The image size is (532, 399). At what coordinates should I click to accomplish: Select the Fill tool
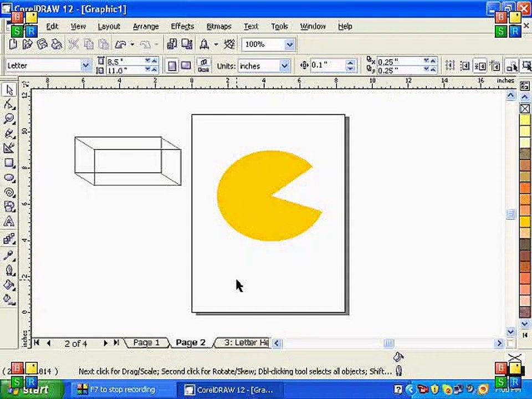click(9, 285)
